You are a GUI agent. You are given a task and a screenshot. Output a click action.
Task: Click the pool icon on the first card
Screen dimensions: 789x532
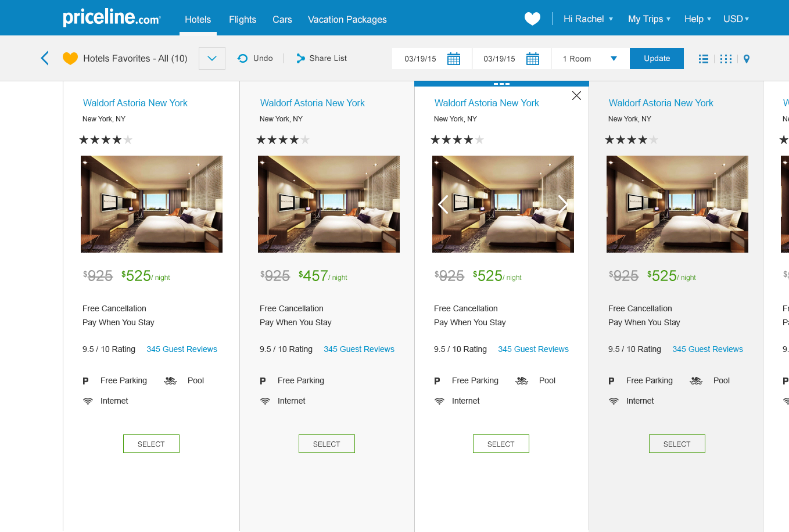click(x=170, y=380)
